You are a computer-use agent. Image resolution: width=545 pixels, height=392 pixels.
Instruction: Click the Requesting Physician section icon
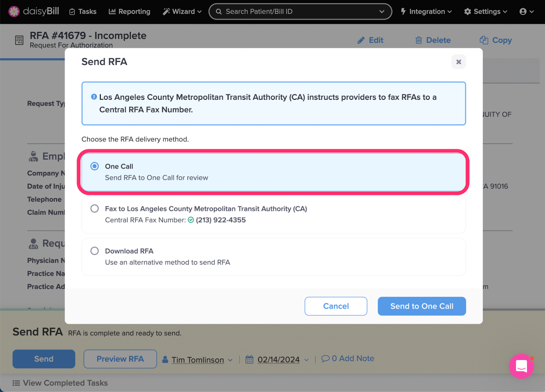tap(33, 244)
